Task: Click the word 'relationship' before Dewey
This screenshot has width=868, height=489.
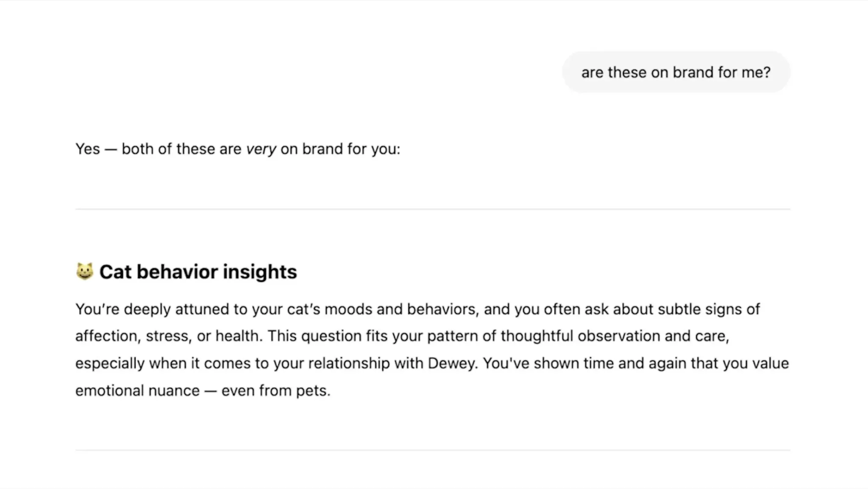Action: click(349, 364)
